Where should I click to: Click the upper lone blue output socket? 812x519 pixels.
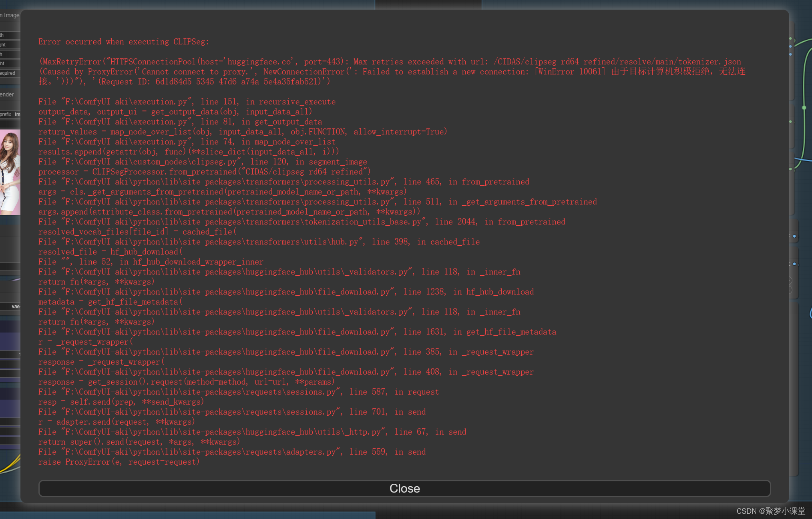pos(794,236)
